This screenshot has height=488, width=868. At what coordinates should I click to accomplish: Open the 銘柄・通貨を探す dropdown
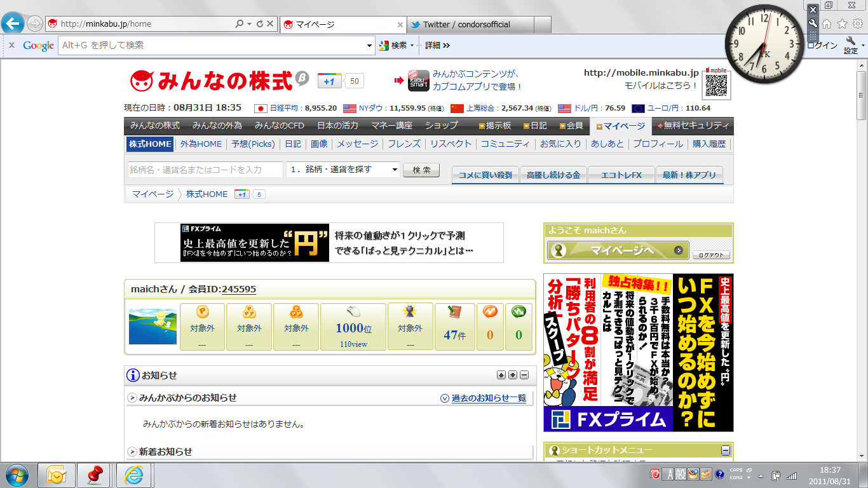(395, 170)
